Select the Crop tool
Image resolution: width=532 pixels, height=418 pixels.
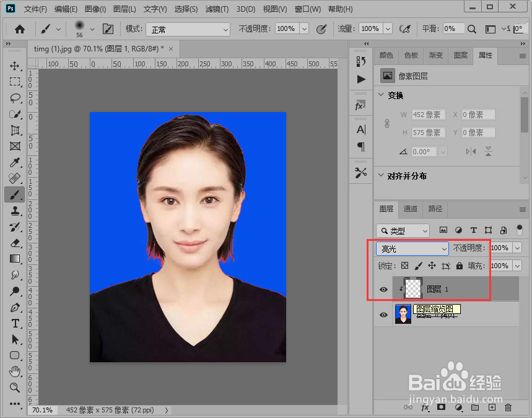coord(15,130)
